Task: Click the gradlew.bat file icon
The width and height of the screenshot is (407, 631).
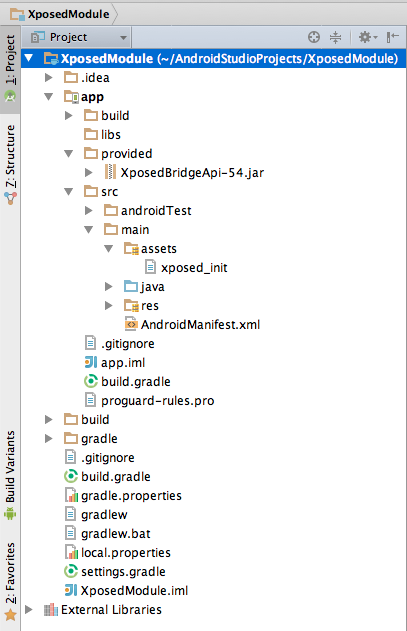Action: pos(70,533)
